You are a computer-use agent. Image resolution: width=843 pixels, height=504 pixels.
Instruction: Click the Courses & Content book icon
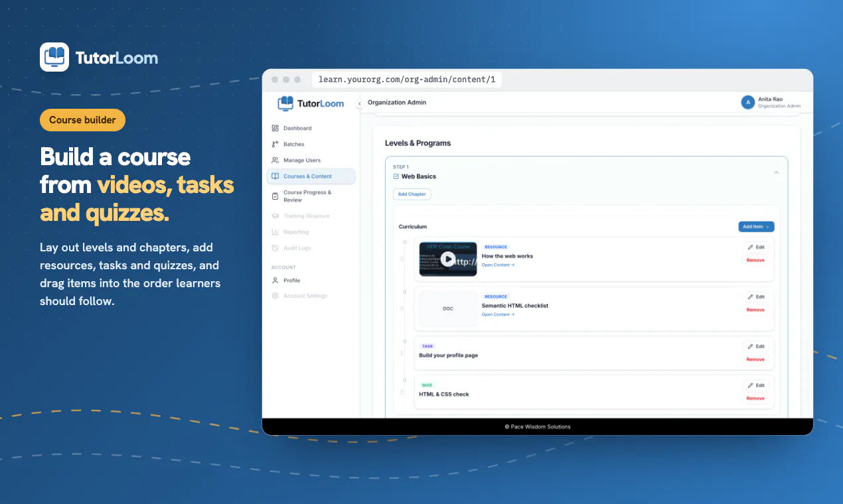click(275, 176)
